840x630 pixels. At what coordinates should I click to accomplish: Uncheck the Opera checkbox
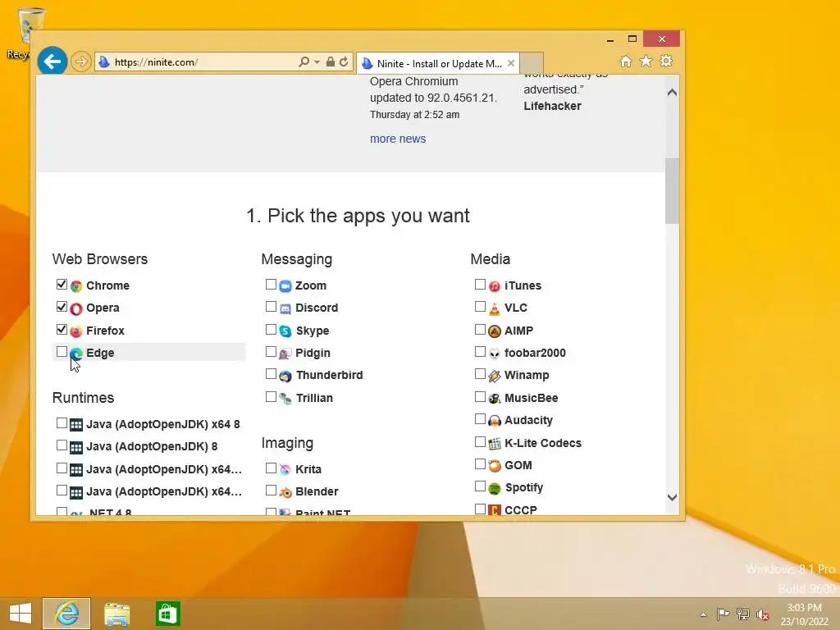click(62, 307)
